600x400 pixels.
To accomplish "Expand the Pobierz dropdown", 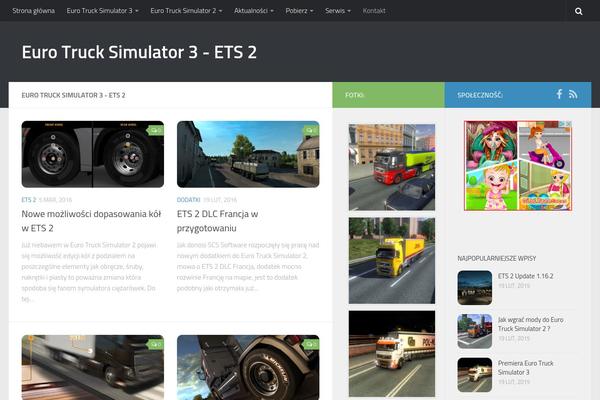I will pyautogui.click(x=299, y=11).
